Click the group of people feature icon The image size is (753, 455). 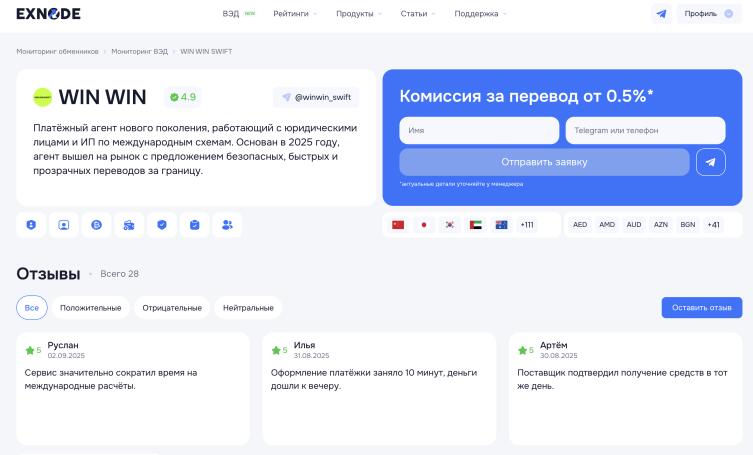pos(227,225)
